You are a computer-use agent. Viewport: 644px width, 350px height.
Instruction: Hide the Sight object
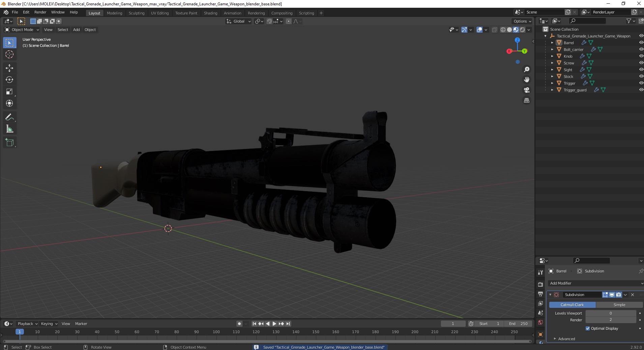[x=641, y=69]
